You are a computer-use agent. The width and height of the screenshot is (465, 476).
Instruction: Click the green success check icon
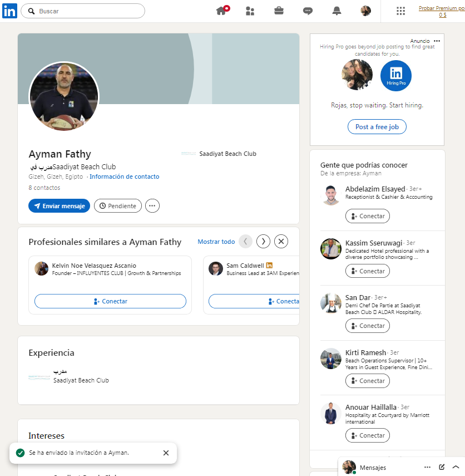coord(21,453)
